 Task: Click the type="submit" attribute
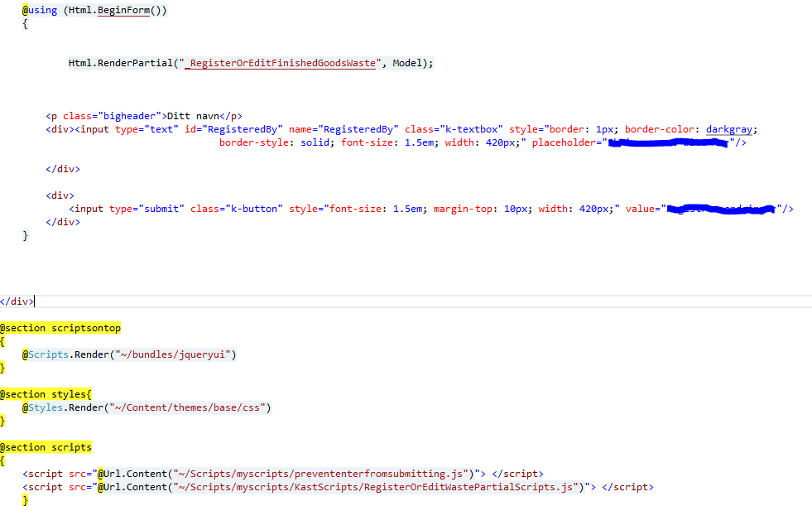(147, 209)
